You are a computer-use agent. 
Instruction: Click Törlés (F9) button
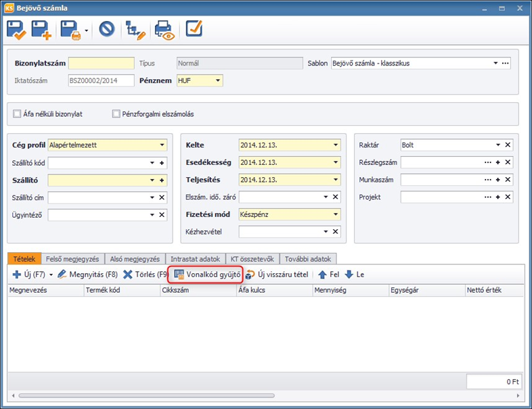146,274
